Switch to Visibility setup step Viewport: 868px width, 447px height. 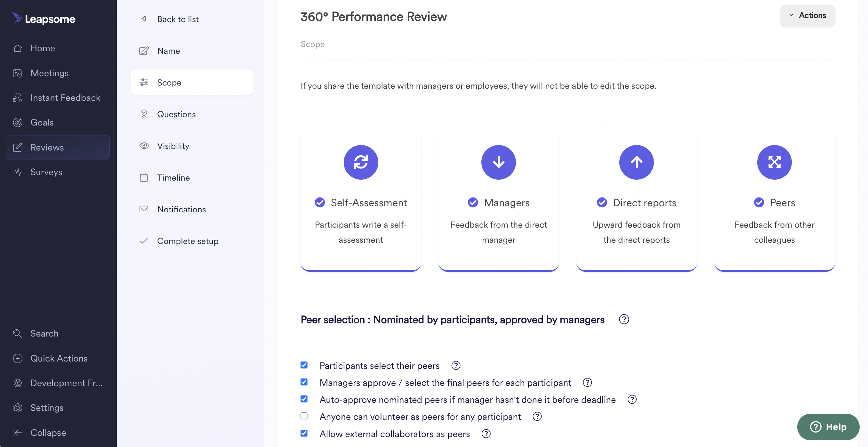pos(192,146)
